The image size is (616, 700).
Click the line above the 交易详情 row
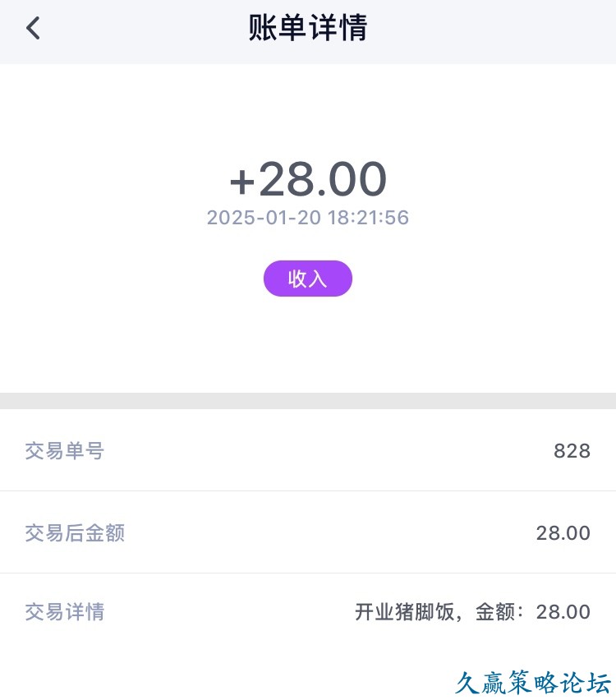308,573
